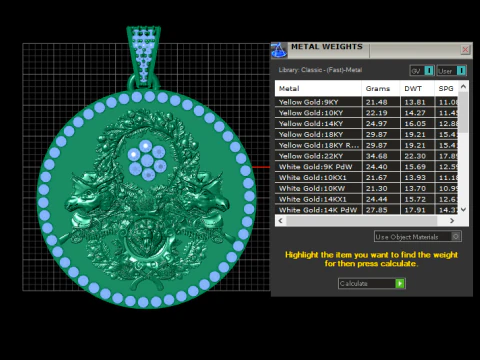
Task: Click the 16.05 DWT value
Action: pos(415,124)
